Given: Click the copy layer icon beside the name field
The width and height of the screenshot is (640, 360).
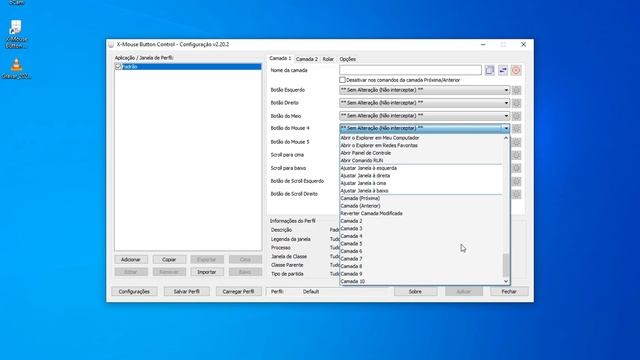Looking at the screenshot, I should [x=489, y=70].
